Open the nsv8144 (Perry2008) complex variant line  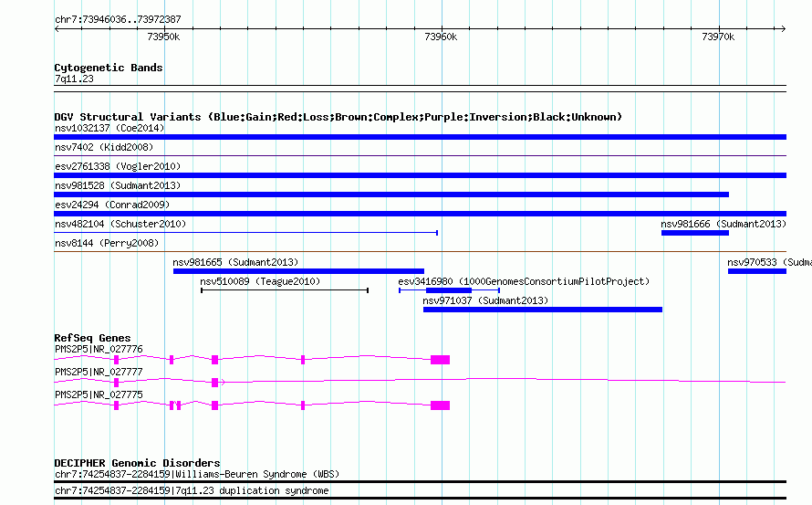420,251
